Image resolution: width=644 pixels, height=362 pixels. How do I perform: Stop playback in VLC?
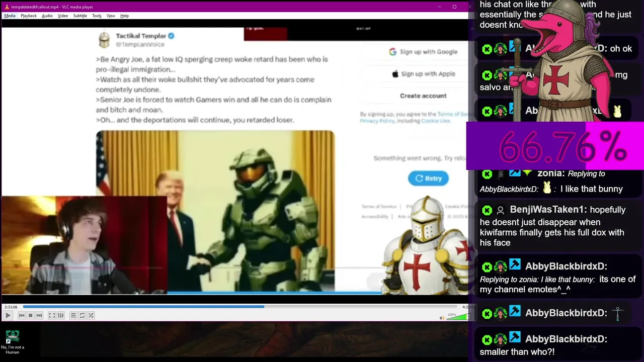pos(30,315)
